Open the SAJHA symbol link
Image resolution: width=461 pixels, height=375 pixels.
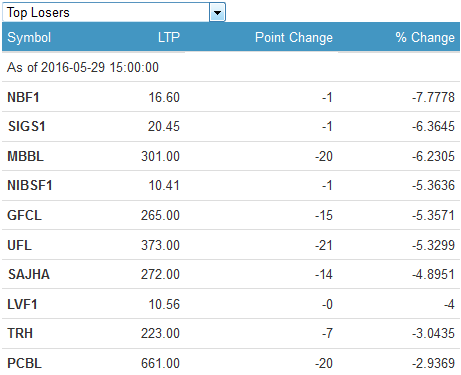(x=29, y=274)
